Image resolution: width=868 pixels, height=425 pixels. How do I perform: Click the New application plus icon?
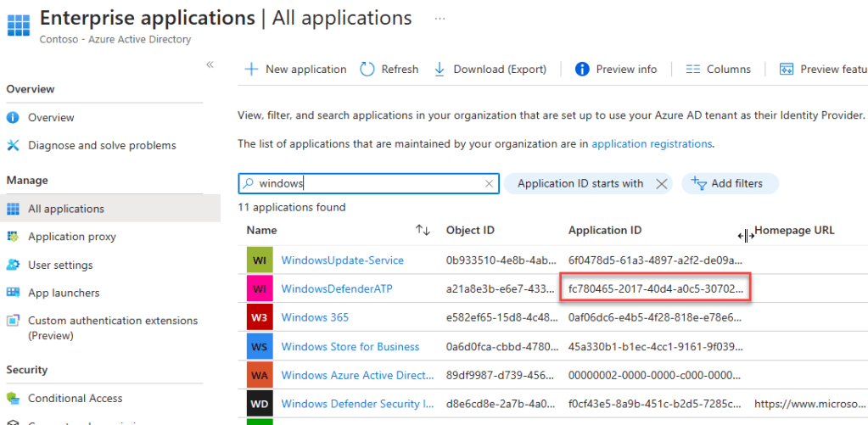tap(251, 70)
